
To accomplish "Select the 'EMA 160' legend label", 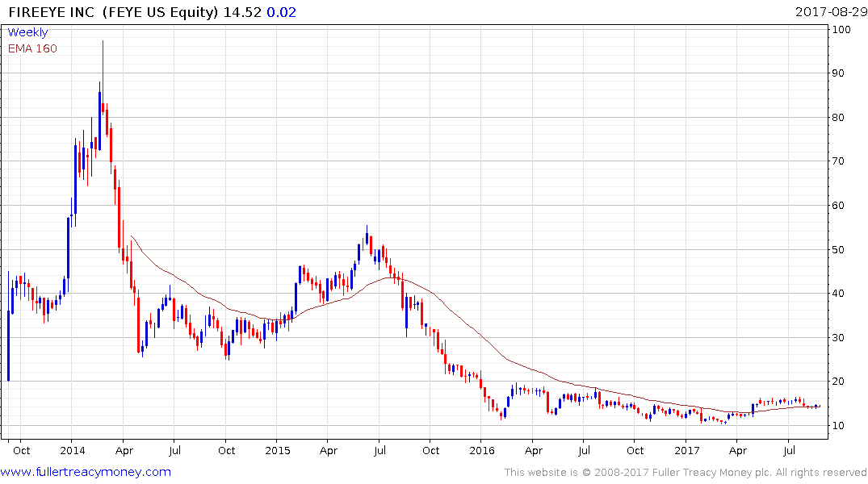I will pyautogui.click(x=32, y=48).
